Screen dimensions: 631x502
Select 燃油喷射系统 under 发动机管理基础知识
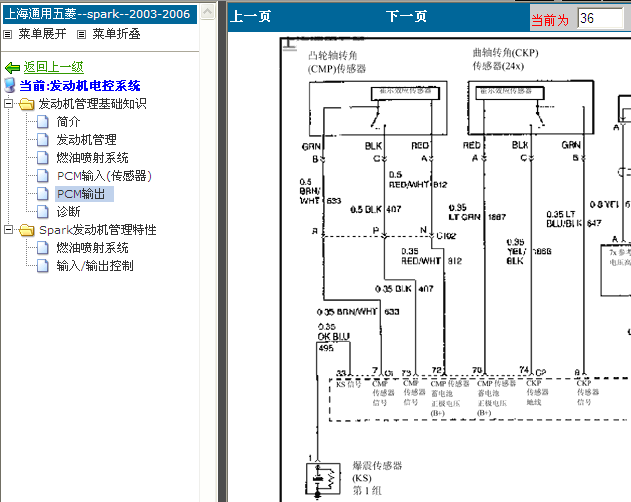click(92, 158)
